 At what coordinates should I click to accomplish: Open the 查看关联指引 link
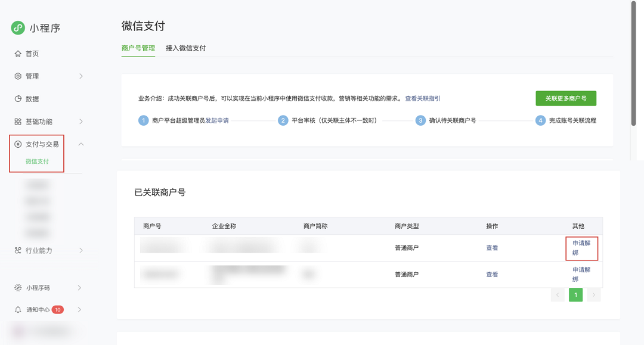(x=423, y=98)
